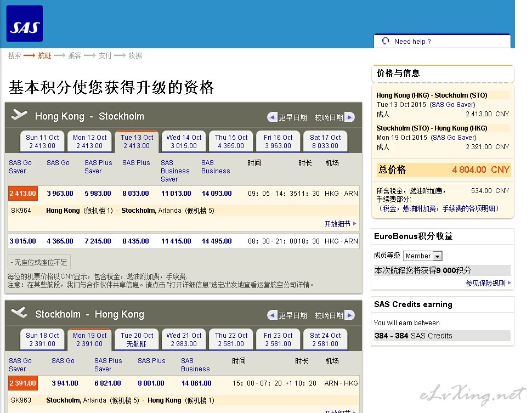Screen dimensions: 532x413
Task: Click the 更早日期 label for Stockholm - Hong Kong
Action: tap(292, 315)
